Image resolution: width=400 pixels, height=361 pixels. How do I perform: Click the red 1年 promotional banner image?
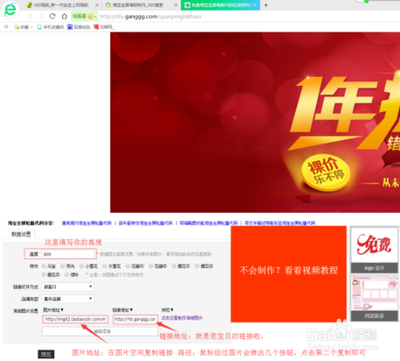(255, 122)
